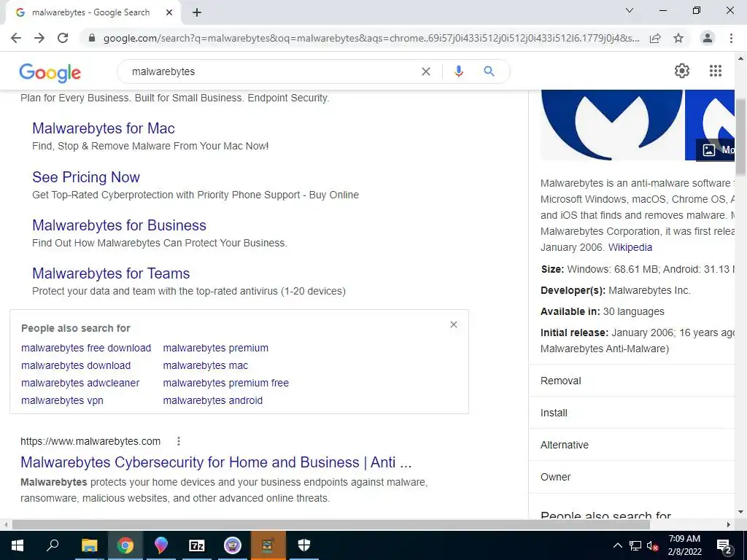This screenshot has width=747, height=560.
Task: Open the Google apps grid icon
Action: (715, 71)
